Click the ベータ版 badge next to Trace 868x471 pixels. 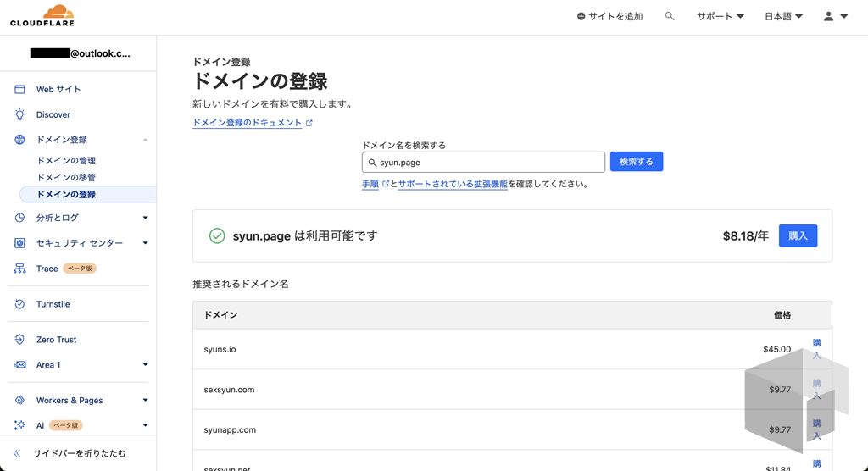pyautogui.click(x=80, y=269)
